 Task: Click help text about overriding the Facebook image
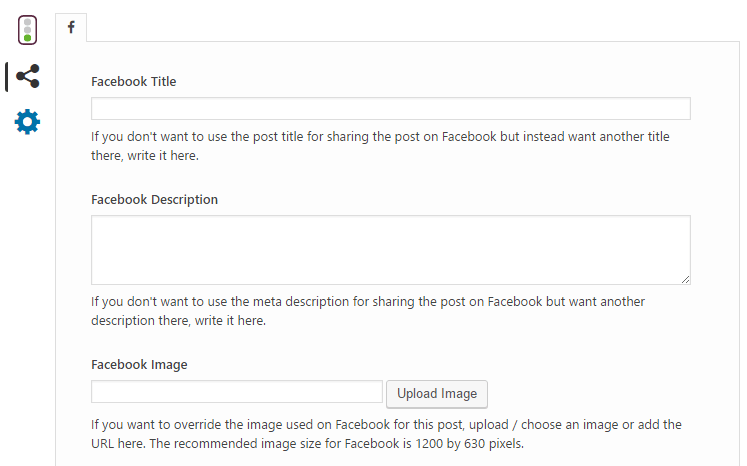pos(386,434)
